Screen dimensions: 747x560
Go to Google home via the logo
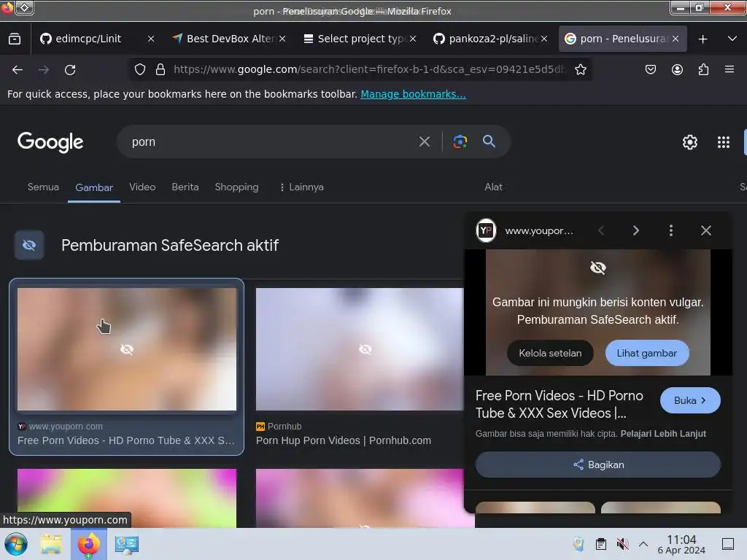pos(50,142)
